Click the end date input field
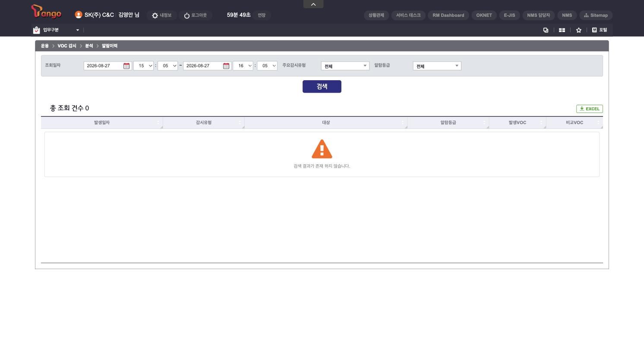The height and width of the screenshot is (350, 644). click(x=202, y=66)
